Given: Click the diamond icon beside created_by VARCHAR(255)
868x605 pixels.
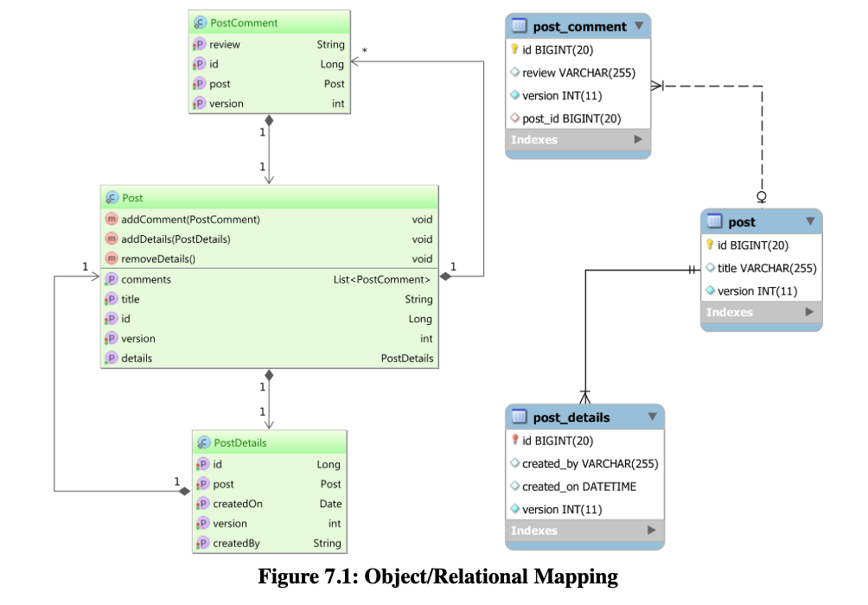Looking at the screenshot, I should (514, 463).
